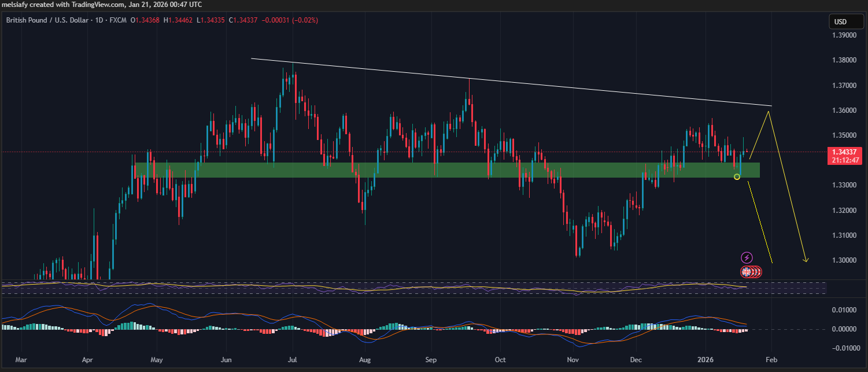Click the red current price label 1.34337
Viewport: 868px width, 372px height.
tap(845, 152)
